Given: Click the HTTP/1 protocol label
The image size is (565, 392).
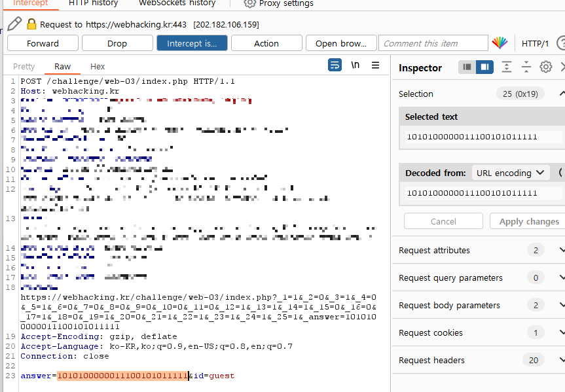Looking at the screenshot, I should [535, 44].
